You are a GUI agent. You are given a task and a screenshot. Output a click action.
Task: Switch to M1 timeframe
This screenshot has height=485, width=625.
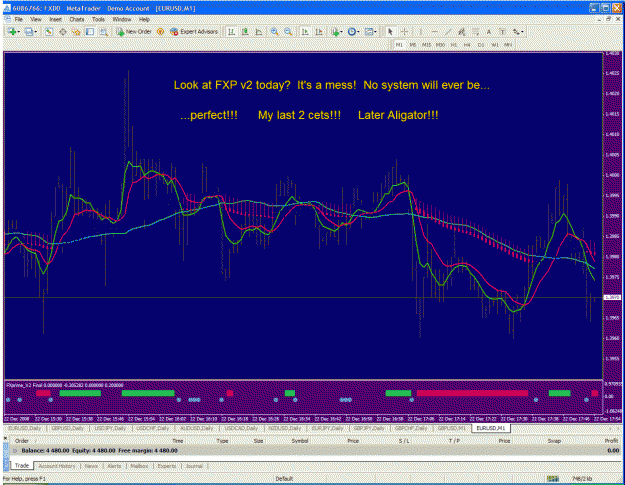[399, 45]
